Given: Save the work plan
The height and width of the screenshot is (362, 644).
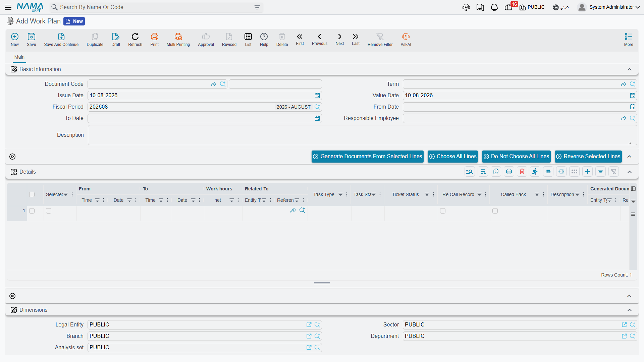Looking at the screenshot, I should pyautogui.click(x=32, y=39).
